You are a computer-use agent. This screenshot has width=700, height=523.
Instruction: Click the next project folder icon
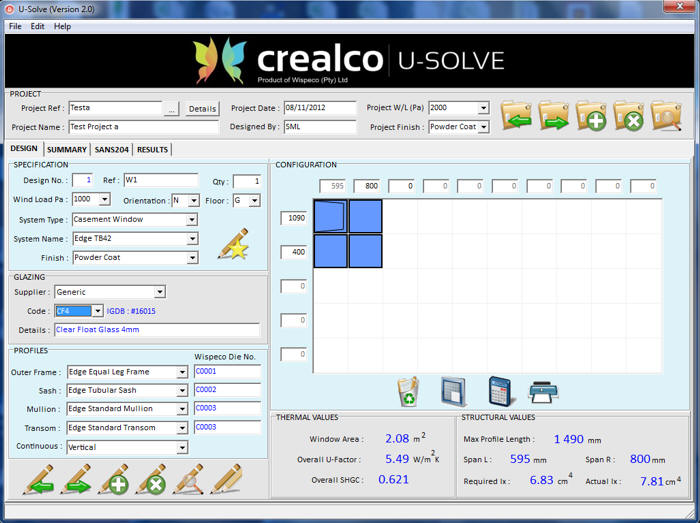pos(554,116)
